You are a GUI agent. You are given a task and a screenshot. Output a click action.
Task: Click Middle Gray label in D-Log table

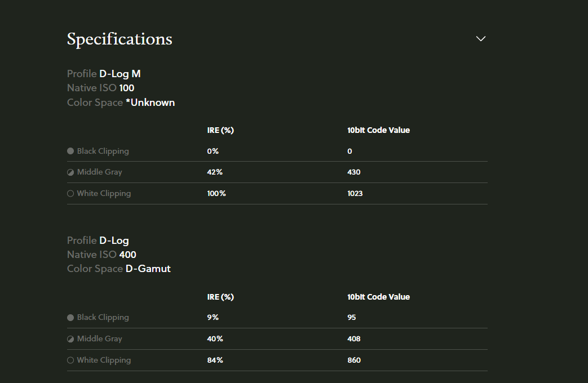(100, 339)
